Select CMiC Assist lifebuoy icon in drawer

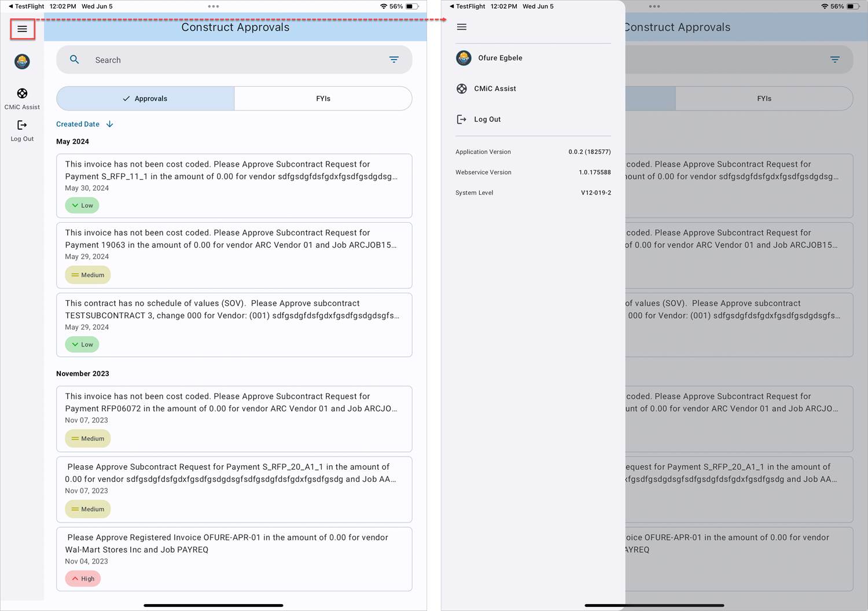462,89
